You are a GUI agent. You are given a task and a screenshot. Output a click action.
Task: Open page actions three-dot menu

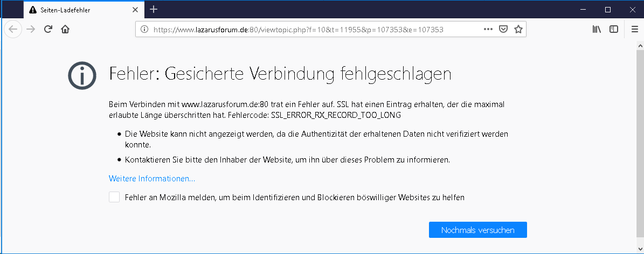click(488, 30)
